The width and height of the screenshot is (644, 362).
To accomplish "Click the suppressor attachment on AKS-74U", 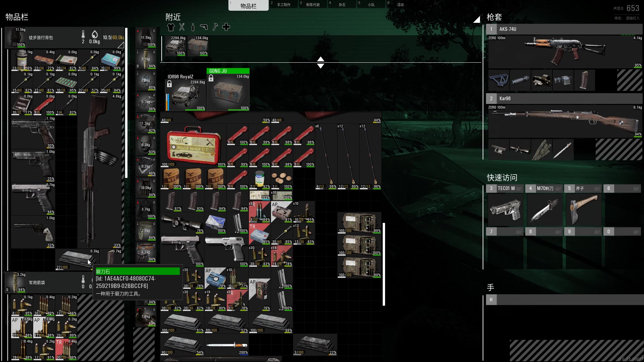I will pyautogui.click(x=520, y=80).
